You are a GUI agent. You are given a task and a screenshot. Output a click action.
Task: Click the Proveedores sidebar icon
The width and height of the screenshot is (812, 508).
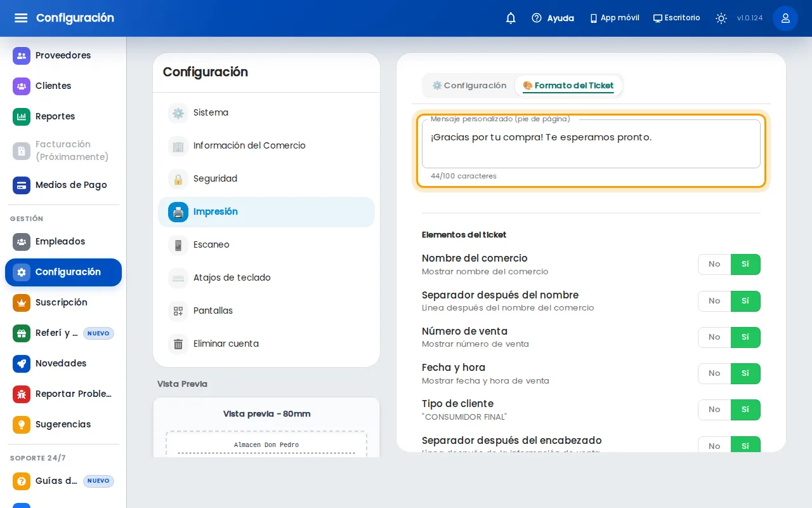click(22, 56)
